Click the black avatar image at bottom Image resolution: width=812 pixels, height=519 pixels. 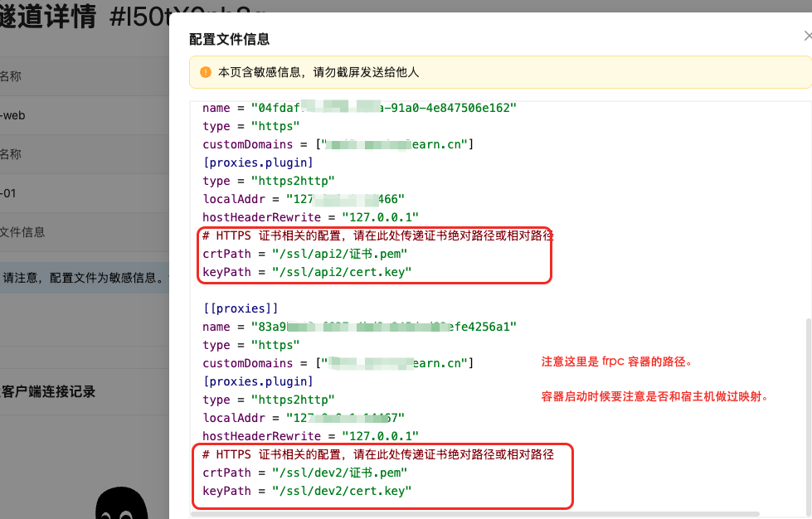click(x=120, y=502)
